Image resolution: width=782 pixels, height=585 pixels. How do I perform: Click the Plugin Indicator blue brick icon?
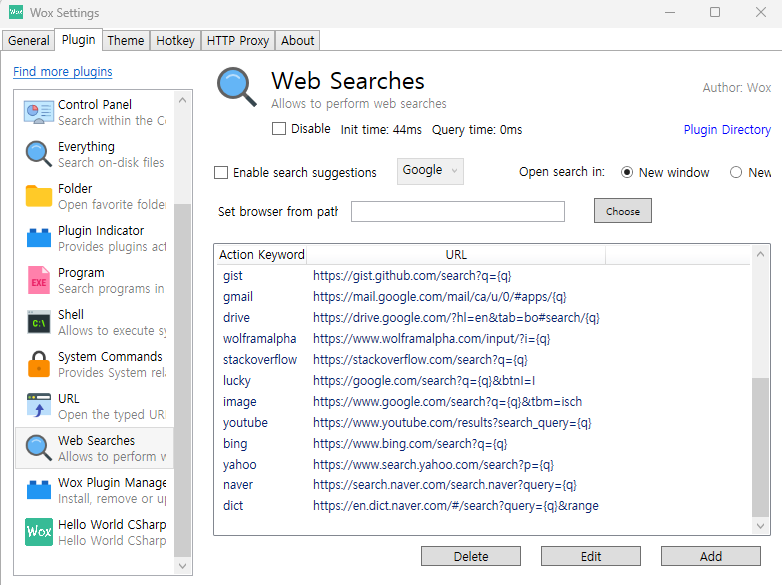(39, 238)
